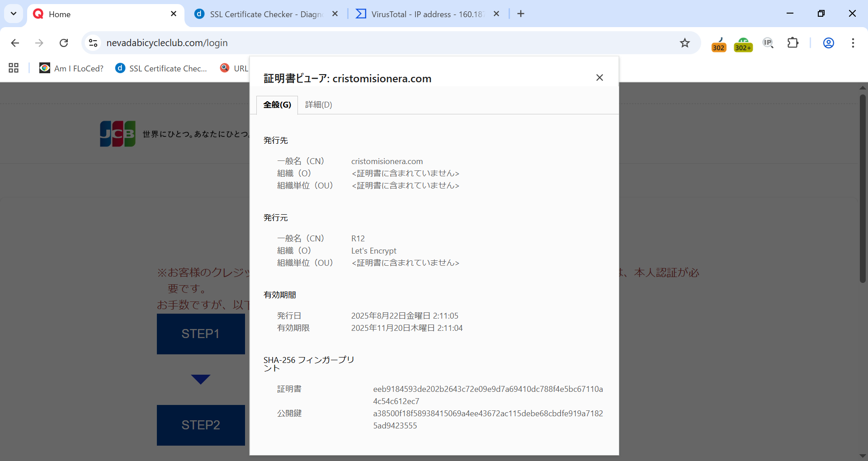This screenshot has height=461, width=868.
Task: Reload the current page
Action: 64,43
